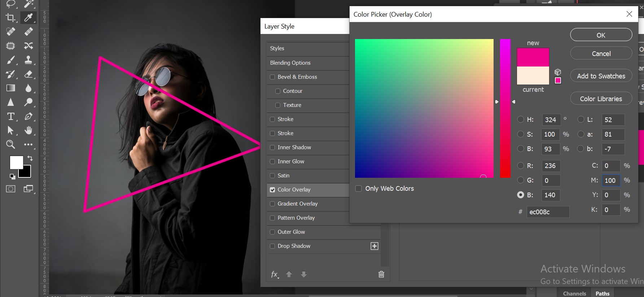Open the fx effects menu
Screen dimensions: 644x297
pyautogui.click(x=275, y=275)
